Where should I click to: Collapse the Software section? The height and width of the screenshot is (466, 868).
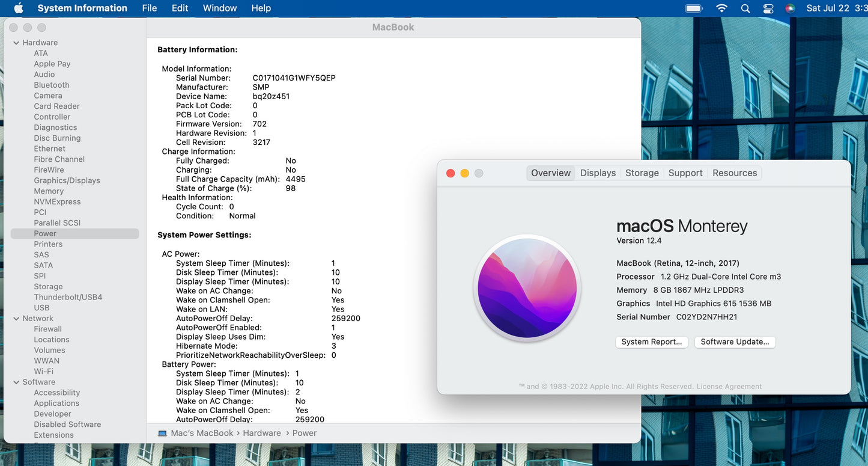tap(16, 382)
